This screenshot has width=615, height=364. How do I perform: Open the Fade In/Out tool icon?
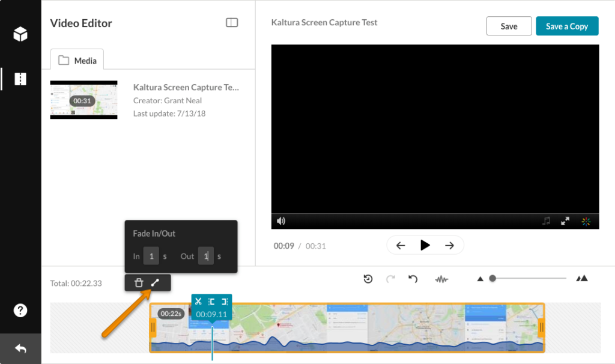[x=156, y=282]
